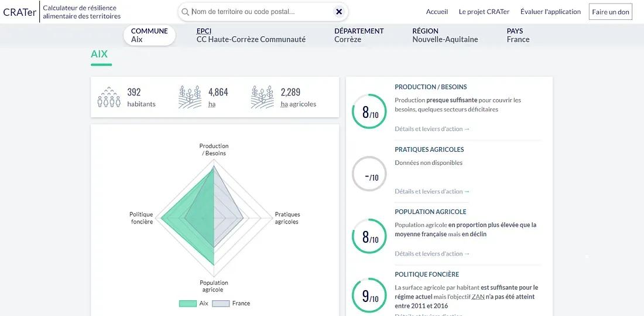Open Le projet CRATer page
The image size is (644, 316).
coord(484,12)
